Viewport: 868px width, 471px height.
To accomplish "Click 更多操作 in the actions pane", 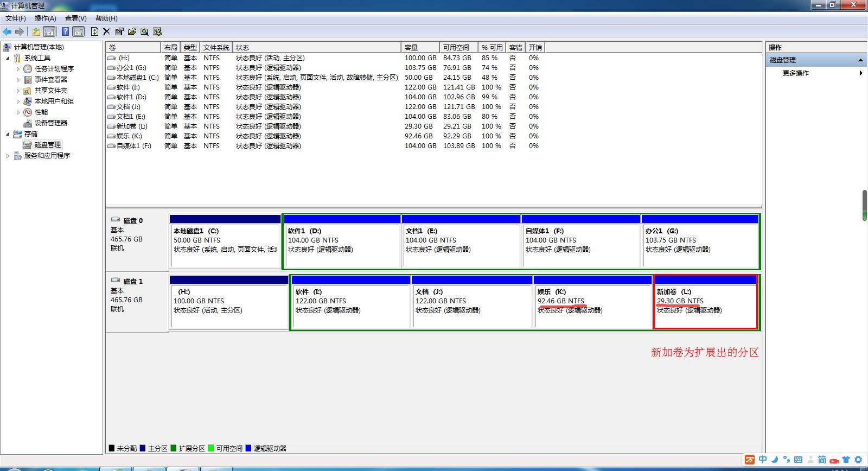I will pyautogui.click(x=795, y=73).
